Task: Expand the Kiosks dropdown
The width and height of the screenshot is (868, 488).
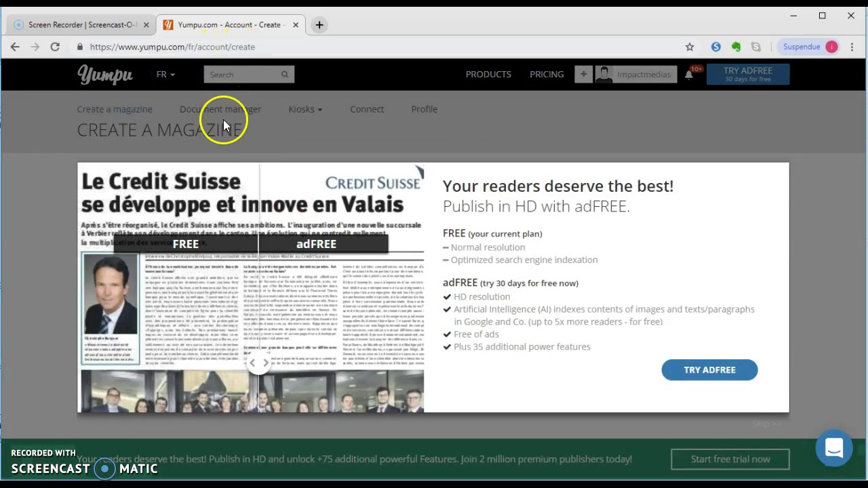Action: coord(305,109)
